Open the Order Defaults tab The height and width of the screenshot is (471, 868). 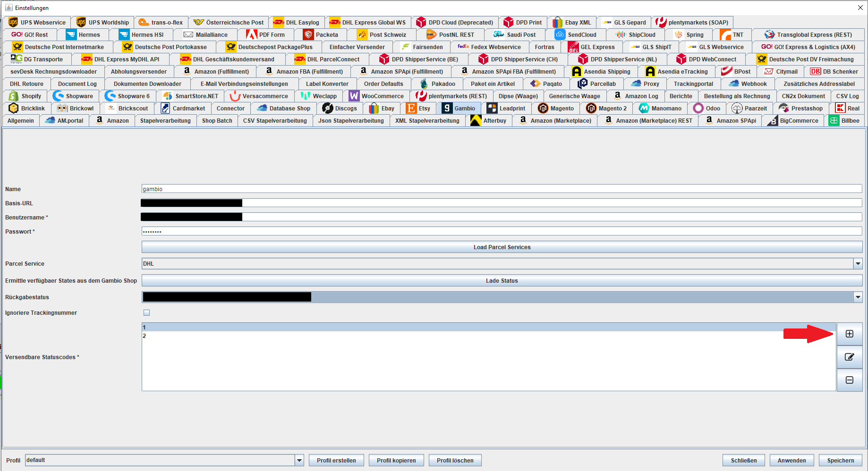click(383, 84)
